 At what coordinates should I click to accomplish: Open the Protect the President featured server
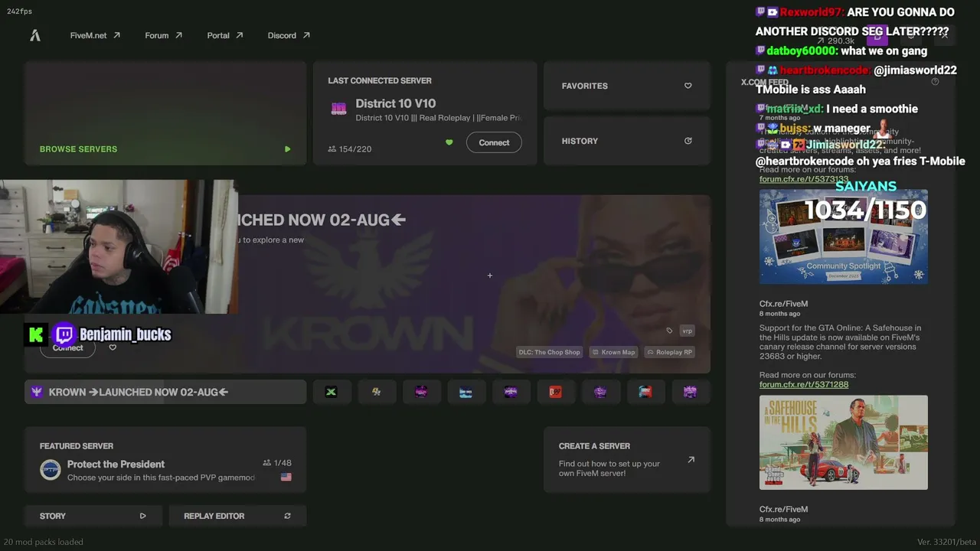point(165,461)
